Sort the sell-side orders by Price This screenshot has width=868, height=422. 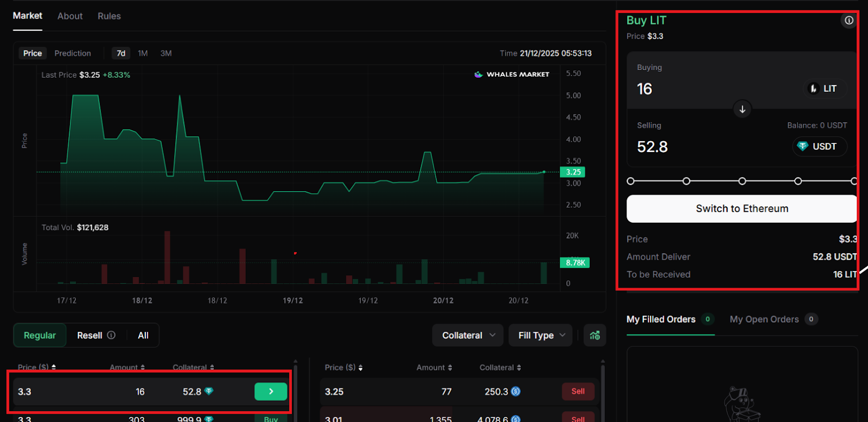pos(343,368)
